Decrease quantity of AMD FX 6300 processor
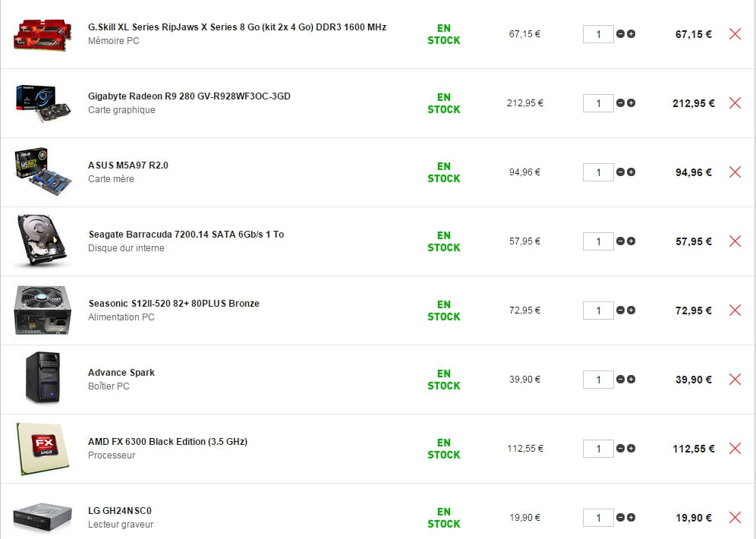This screenshot has width=756, height=539. [621, 449]
